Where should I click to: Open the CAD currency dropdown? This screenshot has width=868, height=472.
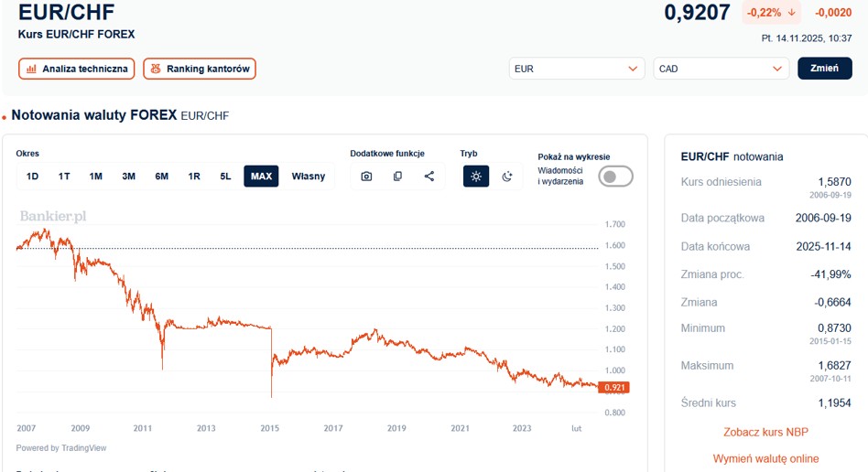(721, 69)
